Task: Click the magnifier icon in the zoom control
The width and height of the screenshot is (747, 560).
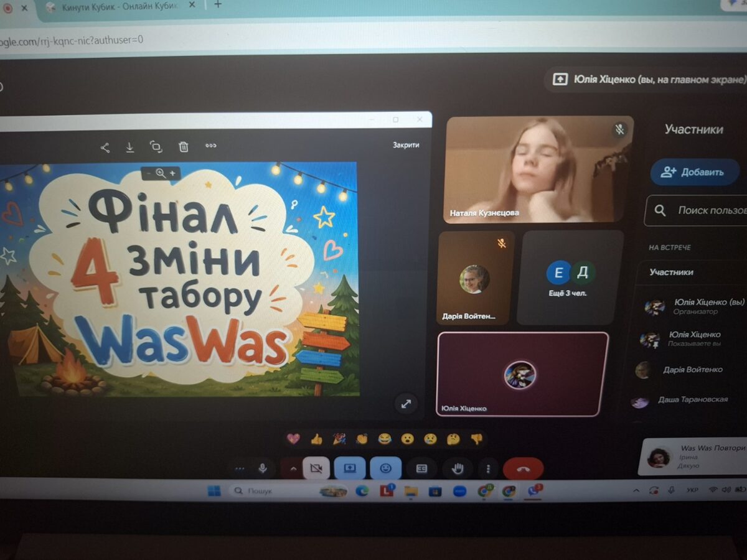Action: 161,174
